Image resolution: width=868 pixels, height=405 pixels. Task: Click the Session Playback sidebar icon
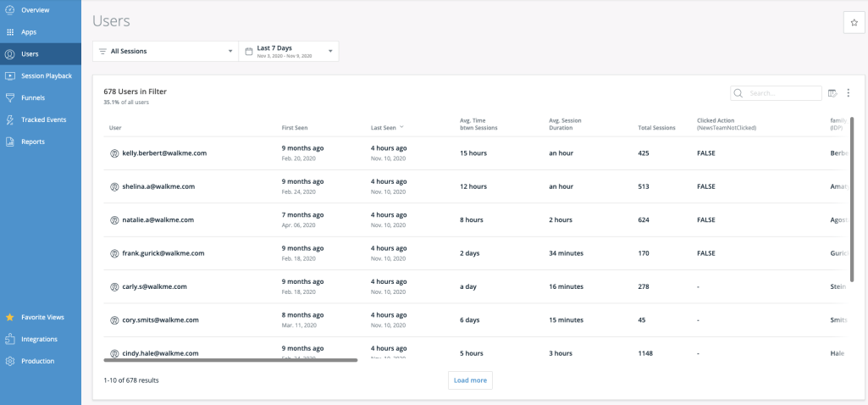pos(10,75)
